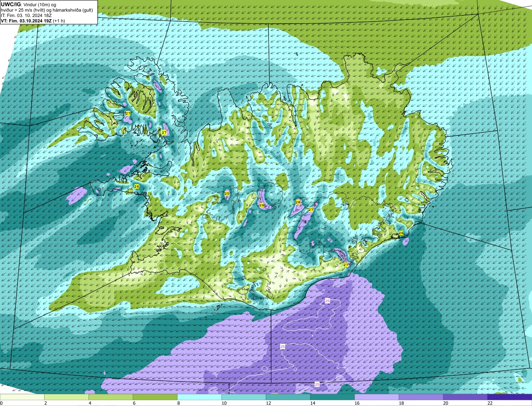Click scale tick label 4
Screen dimensions: 532x406
(x=90, y=403)
